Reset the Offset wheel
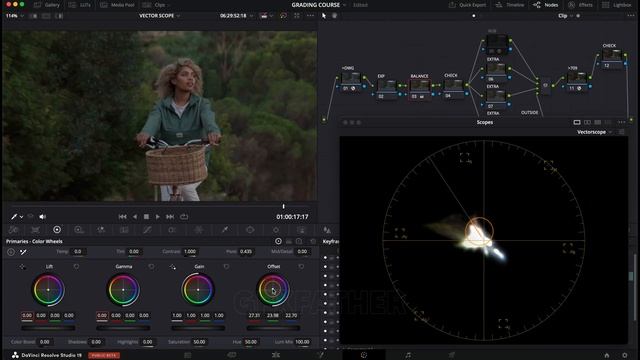The height and width of the screenshot is (360, 640). tap(301, 267)
